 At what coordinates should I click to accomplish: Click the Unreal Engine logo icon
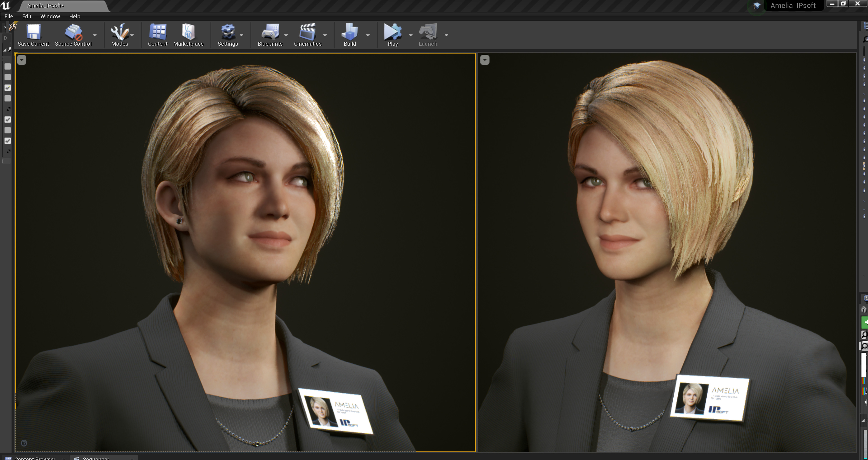coord(6,5)
